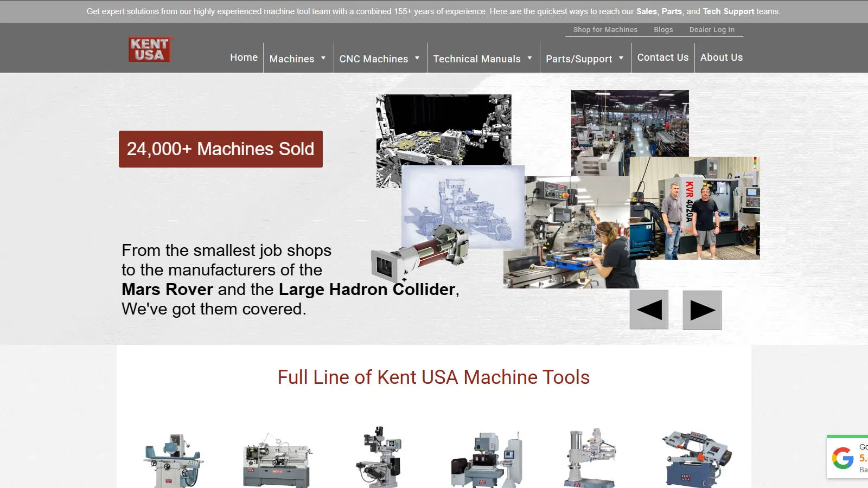Click the Tech Support link in banner

click(729, 11)
